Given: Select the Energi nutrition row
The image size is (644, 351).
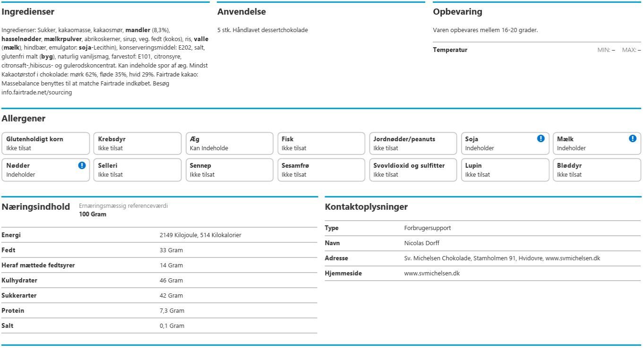Looking at the screenshot, I should pyautogui.click(x=159, y=235).
